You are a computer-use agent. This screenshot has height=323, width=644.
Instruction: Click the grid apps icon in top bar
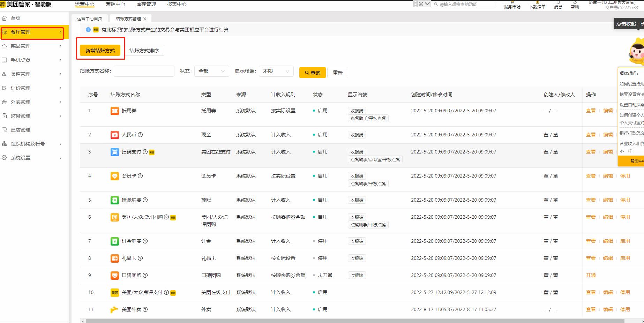coord(415,4)
